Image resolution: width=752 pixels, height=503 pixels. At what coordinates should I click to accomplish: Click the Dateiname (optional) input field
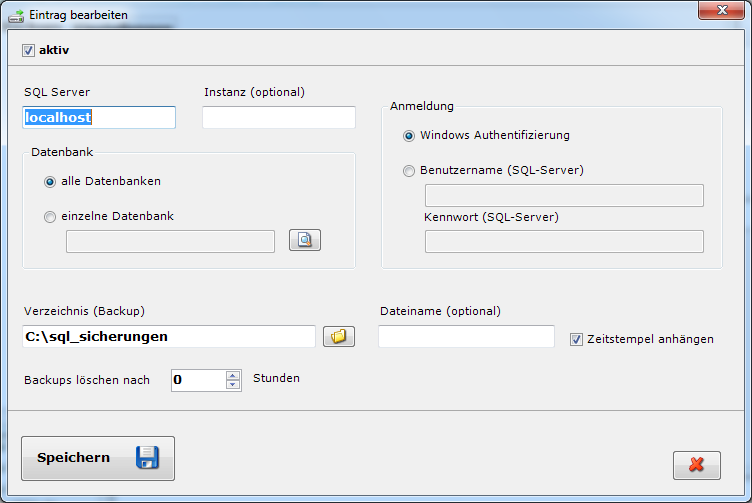pos(466,337)
